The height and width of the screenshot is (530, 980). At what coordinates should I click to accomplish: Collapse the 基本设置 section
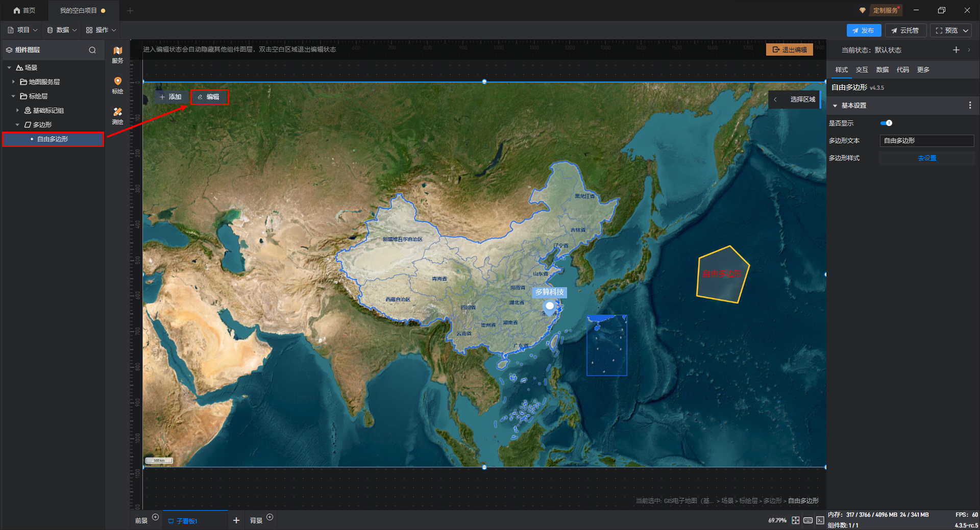coord(835,106)
